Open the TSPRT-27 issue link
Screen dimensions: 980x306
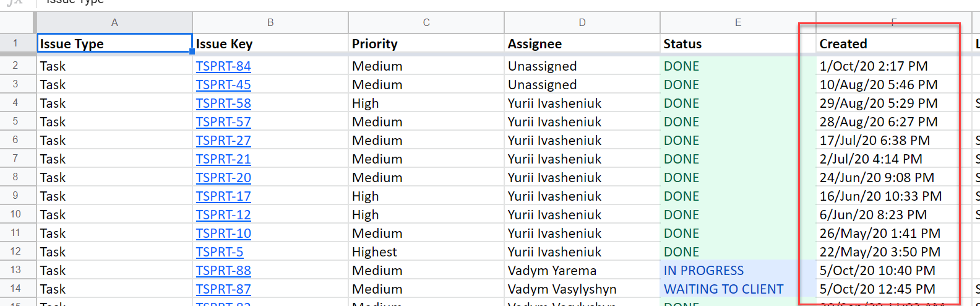click(x=223, y=141)
